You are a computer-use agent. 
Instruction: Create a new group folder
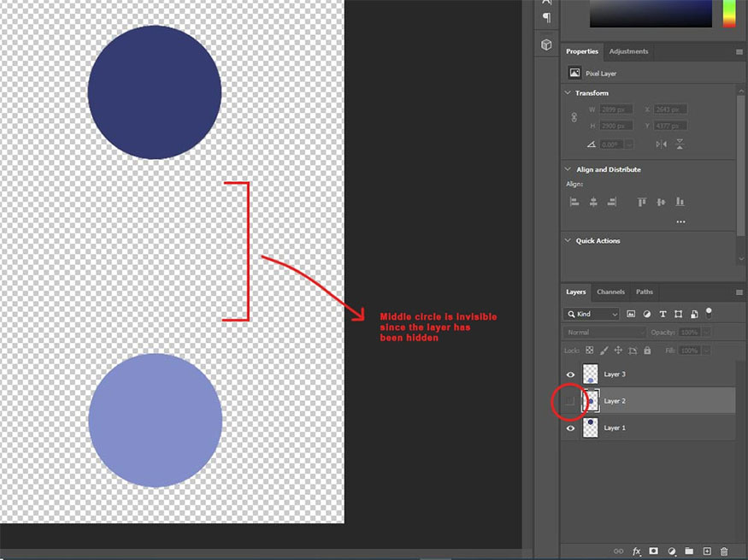pyautogui.click(x=689, y=551)
